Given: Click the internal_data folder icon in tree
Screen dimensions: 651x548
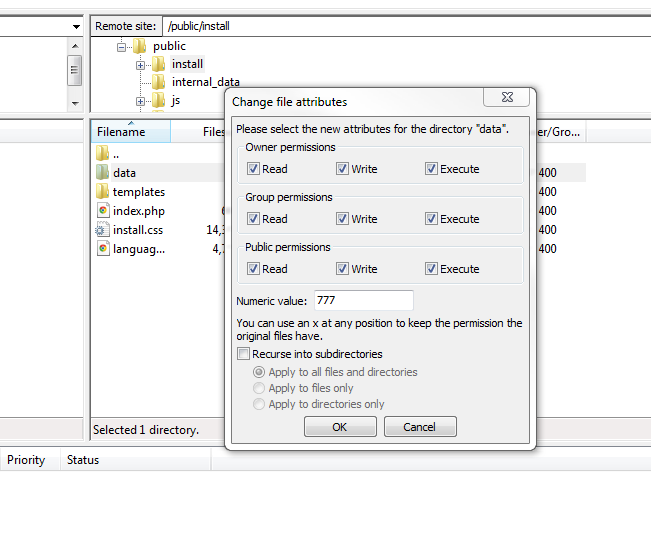Looking at the screenshot, I should (159, 82).
